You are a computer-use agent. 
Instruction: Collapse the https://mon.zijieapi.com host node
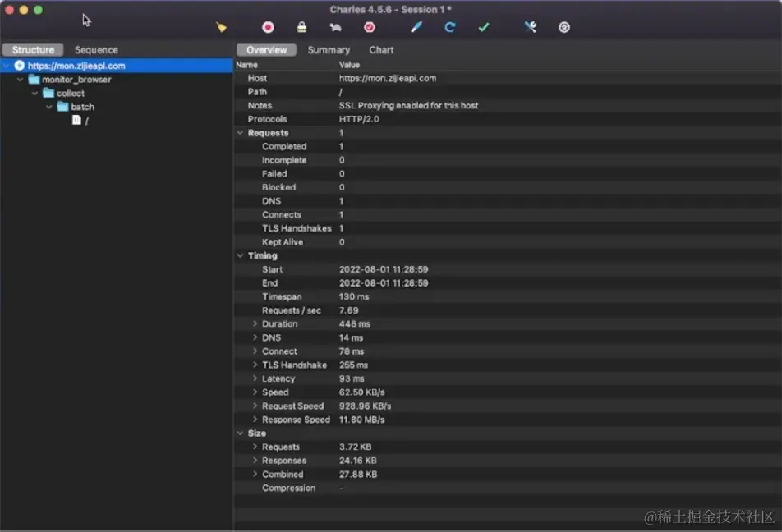click(x=6, y=66)
